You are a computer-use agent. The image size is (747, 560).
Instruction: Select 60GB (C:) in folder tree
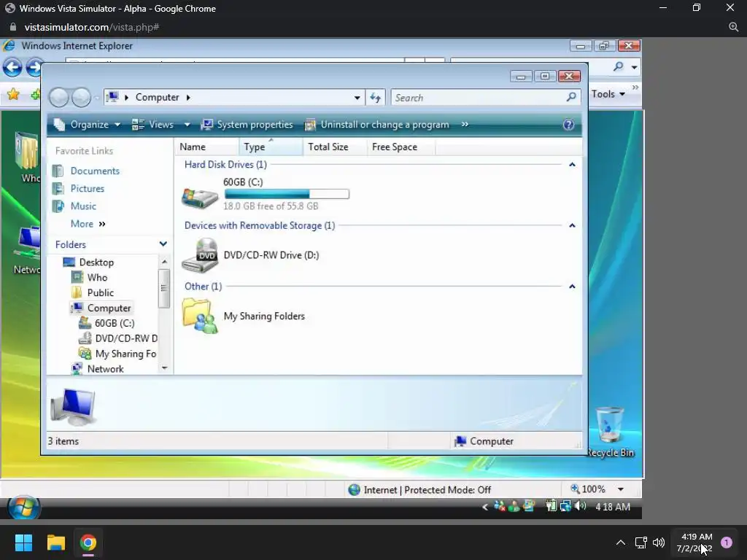pyautogui.click(x=115, y=323)
